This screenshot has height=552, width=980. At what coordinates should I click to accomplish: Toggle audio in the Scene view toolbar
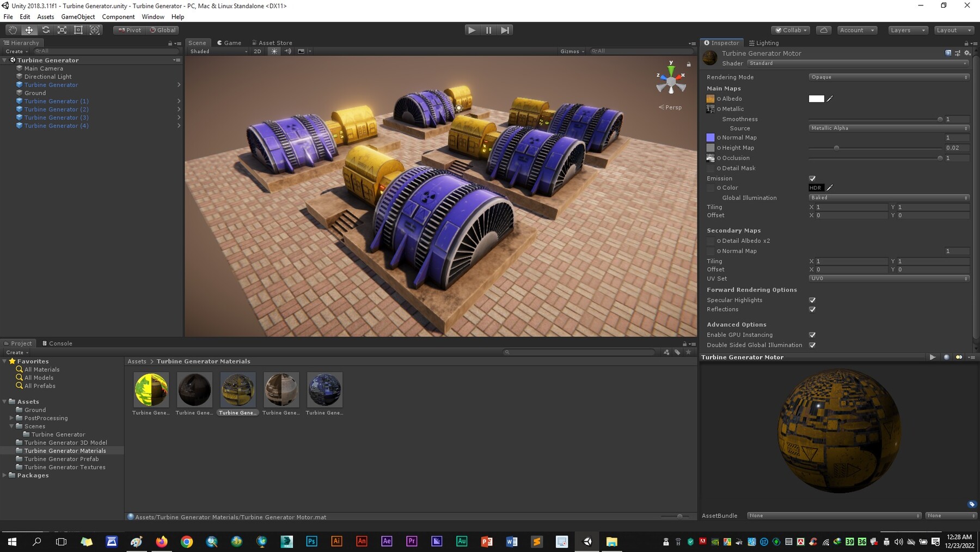[287, 51]
